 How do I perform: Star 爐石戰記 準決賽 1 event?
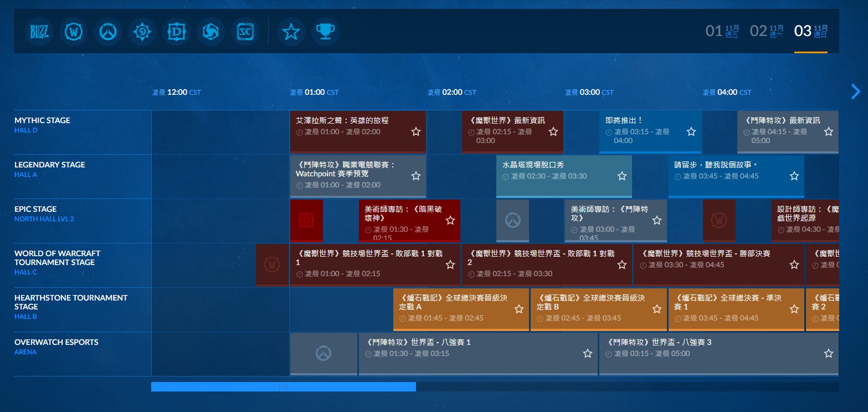click(x=794, y=309)
